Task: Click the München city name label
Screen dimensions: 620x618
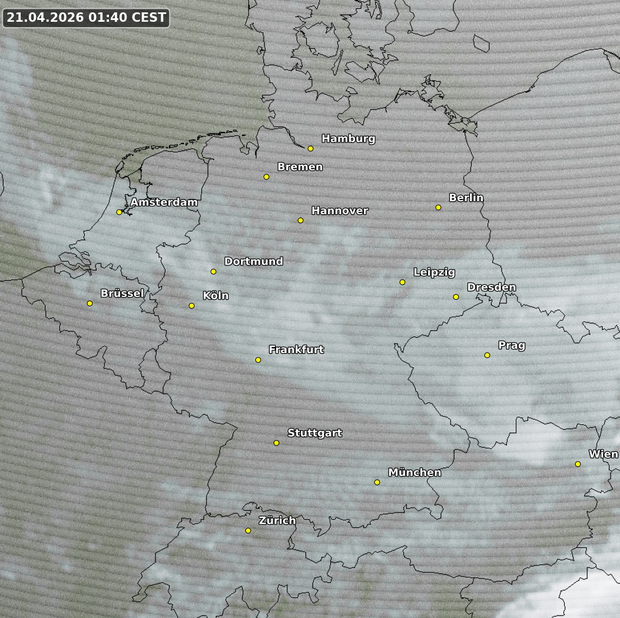Action: coord(414,473)
